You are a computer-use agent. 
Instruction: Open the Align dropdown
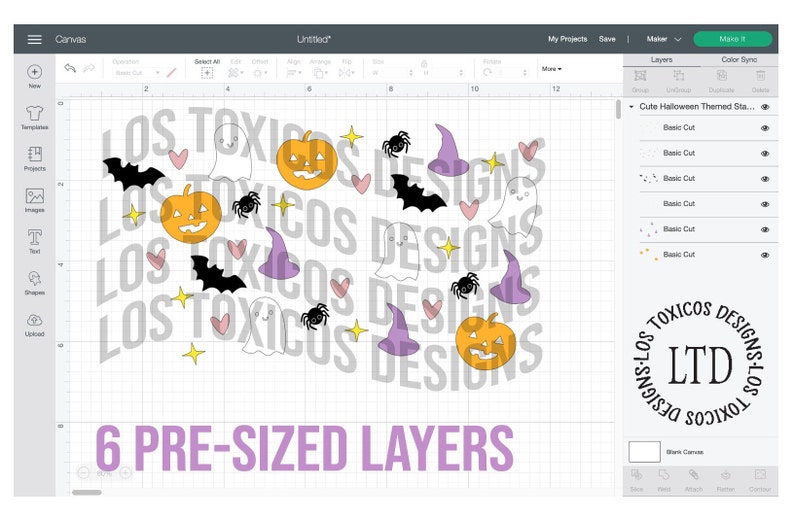294,73
